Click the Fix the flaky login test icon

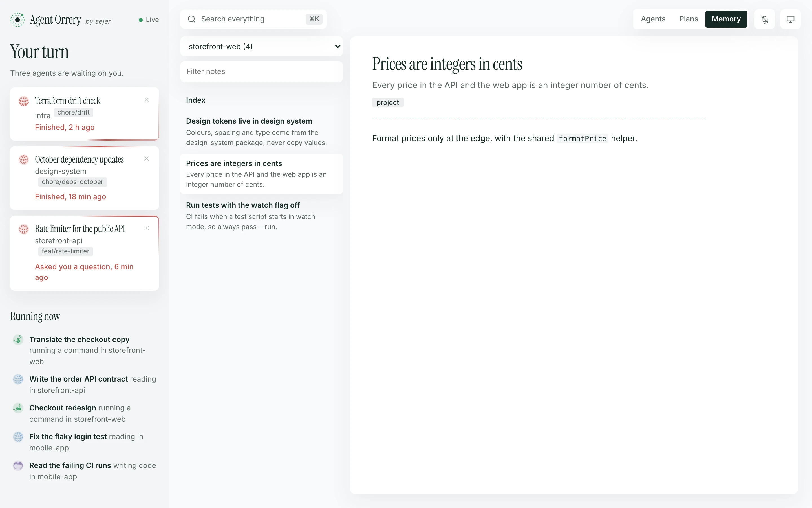click(18, 437)
